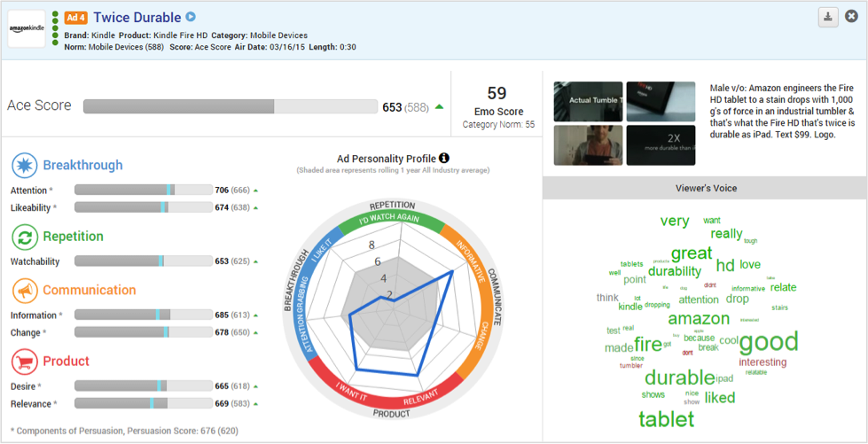Click the Emo Score value 59
The height and width of the screenshot is (444, 868).
(497, 92)
